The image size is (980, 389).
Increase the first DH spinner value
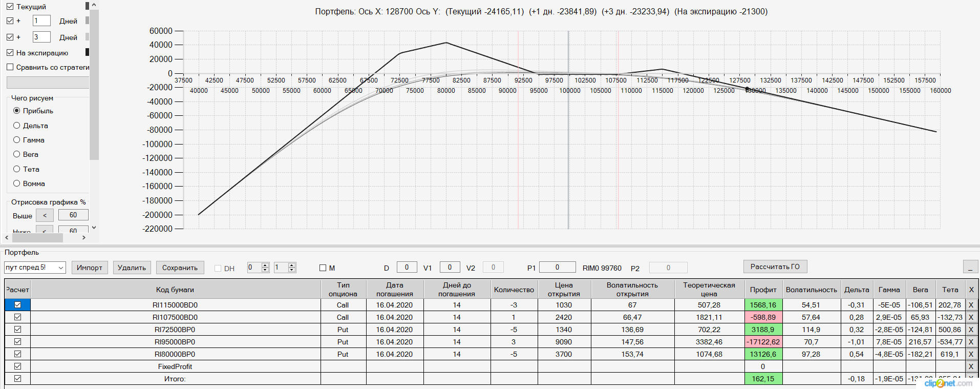coord(265,265)
